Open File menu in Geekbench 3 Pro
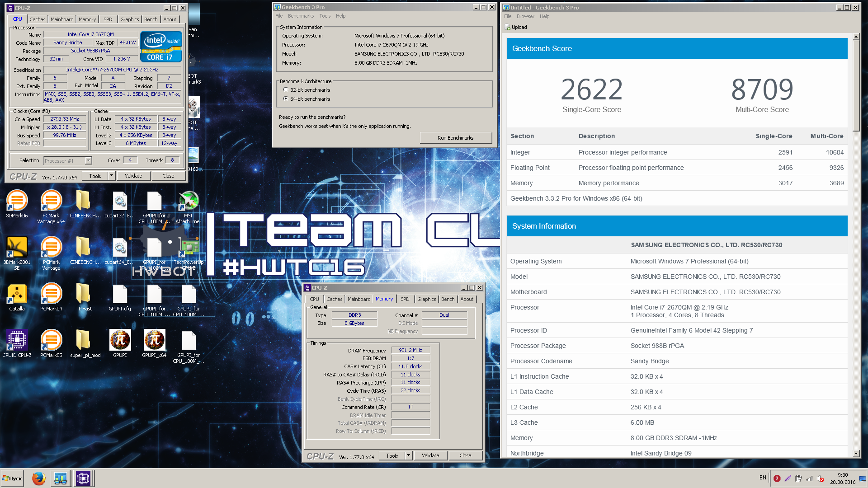 [279, 16]
